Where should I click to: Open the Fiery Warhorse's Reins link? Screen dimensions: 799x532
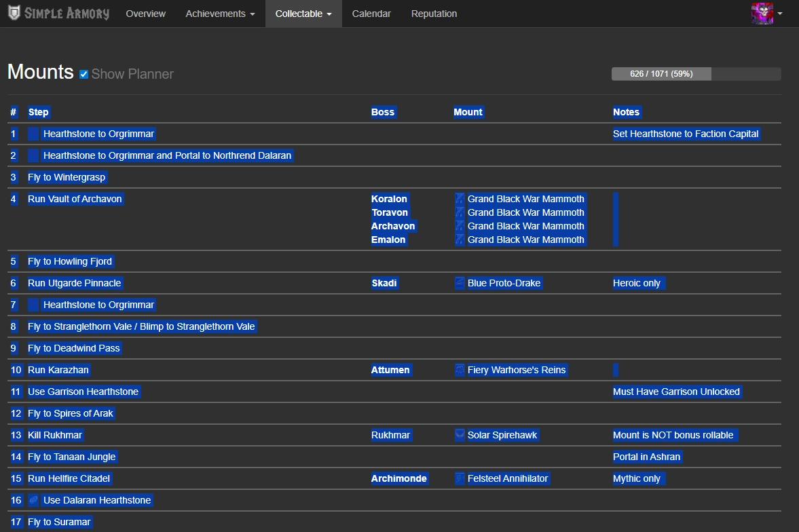pyautogui.click(x=517, y=370)
